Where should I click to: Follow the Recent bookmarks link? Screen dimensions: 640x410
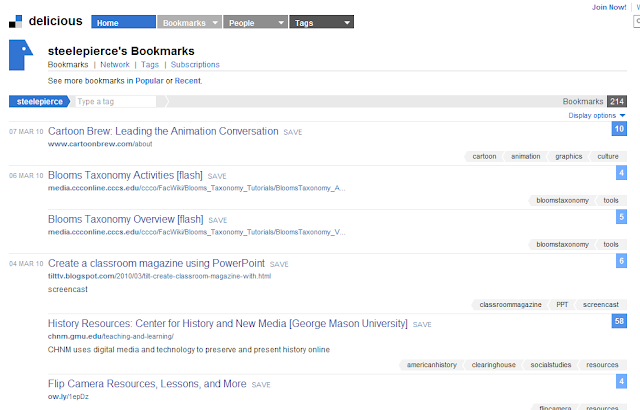click(x=188, y=81)
